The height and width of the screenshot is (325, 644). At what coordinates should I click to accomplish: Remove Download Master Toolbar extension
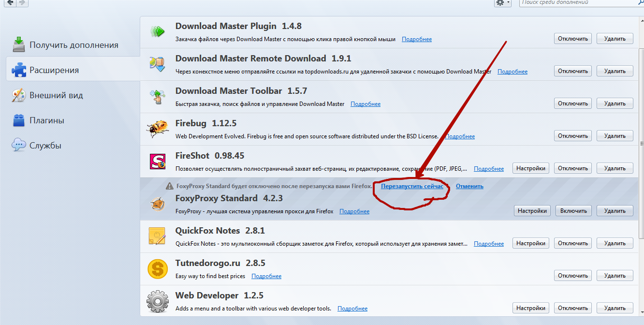[615, 103]
